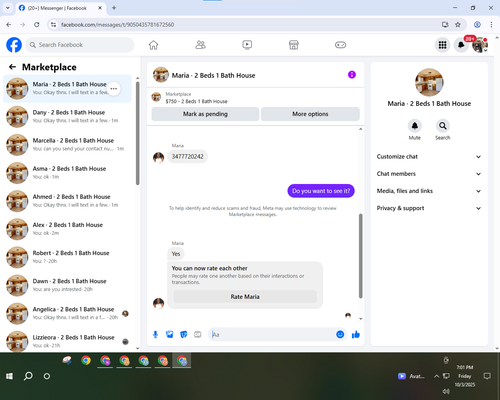500x400 pixels.
Task: Click the More options button
Action: point(310,114)
